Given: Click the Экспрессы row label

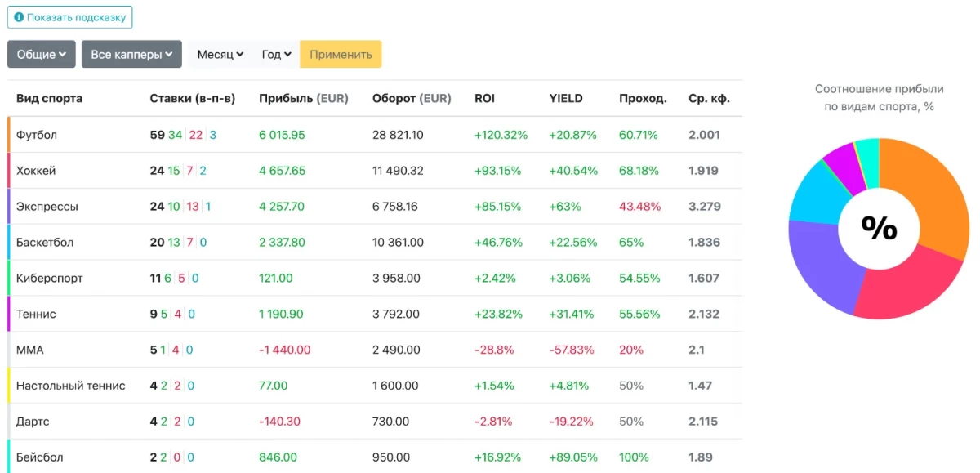Looking at the screenshot, I should click(x=47, y=207).
